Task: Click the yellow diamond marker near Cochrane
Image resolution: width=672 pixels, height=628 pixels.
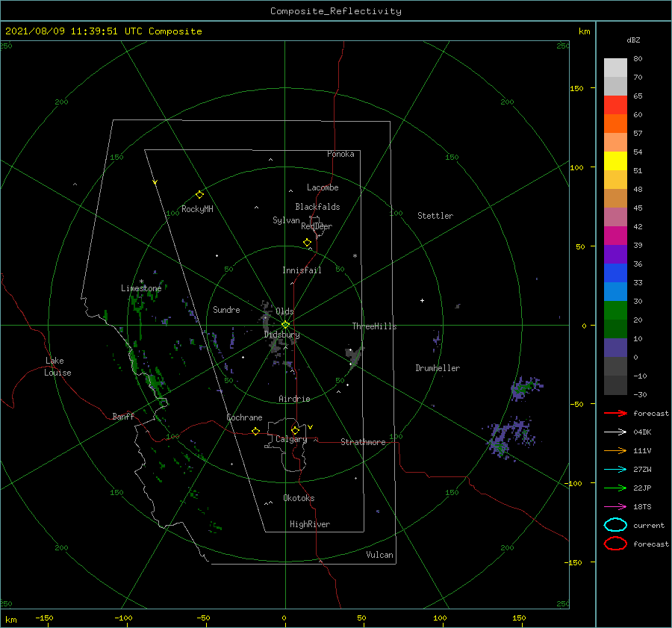Action: click(255, 431)
